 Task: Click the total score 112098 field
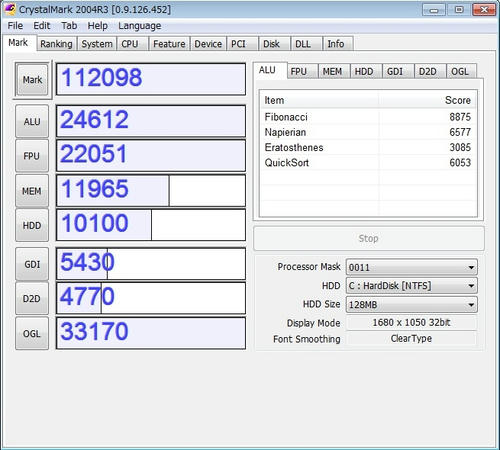click(151, 79)
